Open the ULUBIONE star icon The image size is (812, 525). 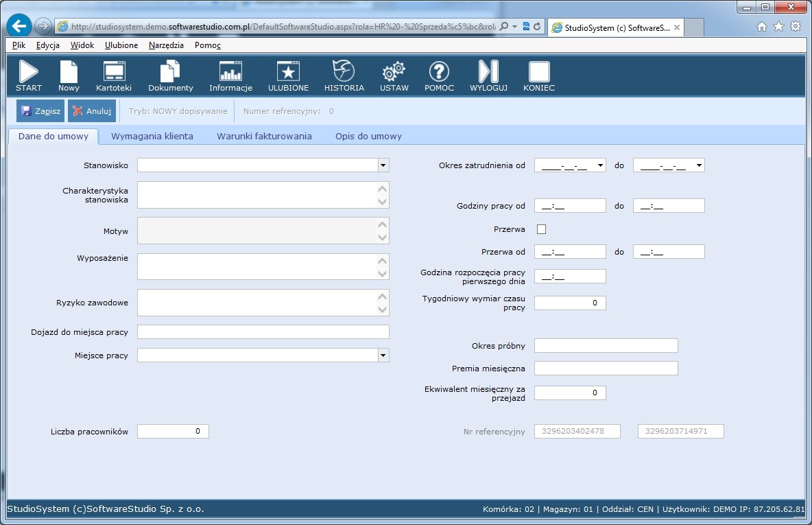tap(288, 75)
